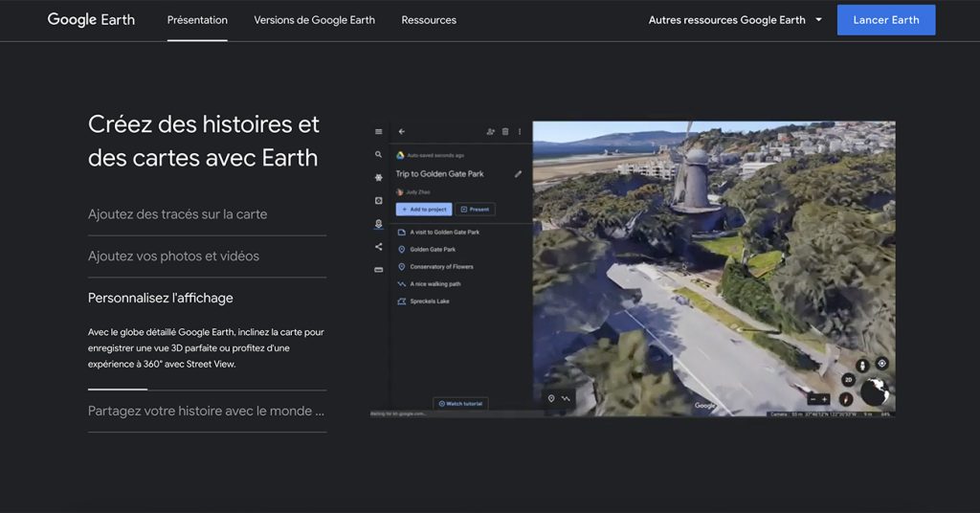980x513 pixels.
Task: Open the Autres ressources Google Earth dropdown
Action: click(735, 20)
